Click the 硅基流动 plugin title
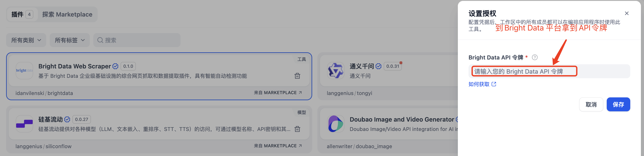Image resolution: width=644 pixels, height=156 pixels. point(51,119)
